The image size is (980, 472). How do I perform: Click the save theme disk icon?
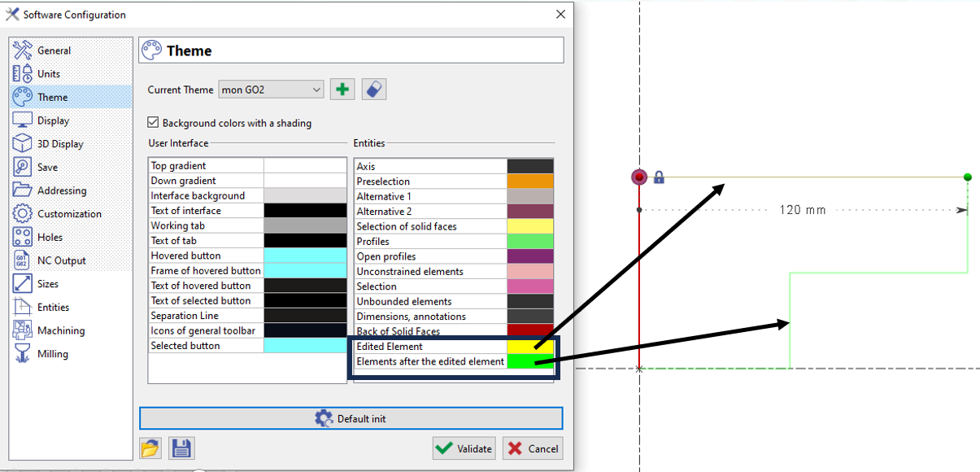click(x=181, y=448)
